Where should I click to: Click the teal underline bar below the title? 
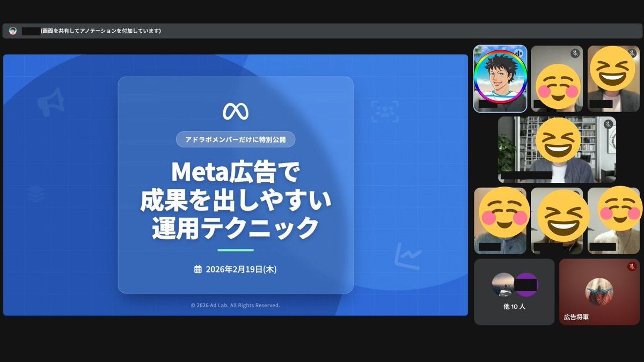coord(236,250)
